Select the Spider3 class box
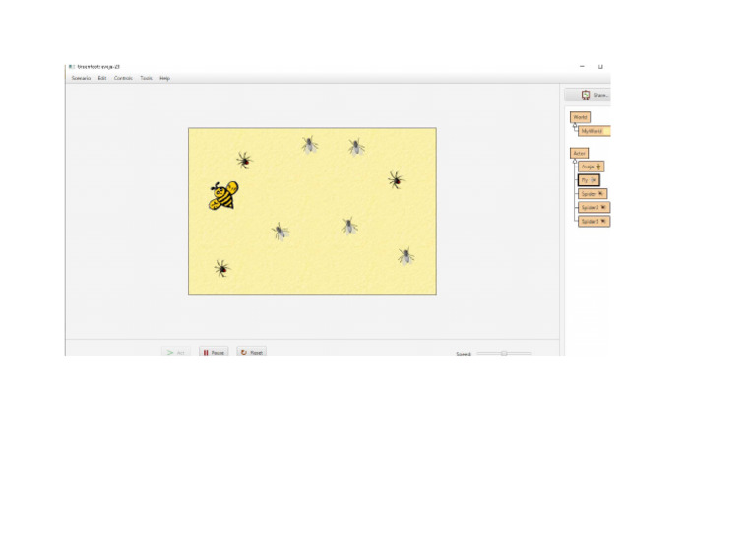 tap(594, 221)
